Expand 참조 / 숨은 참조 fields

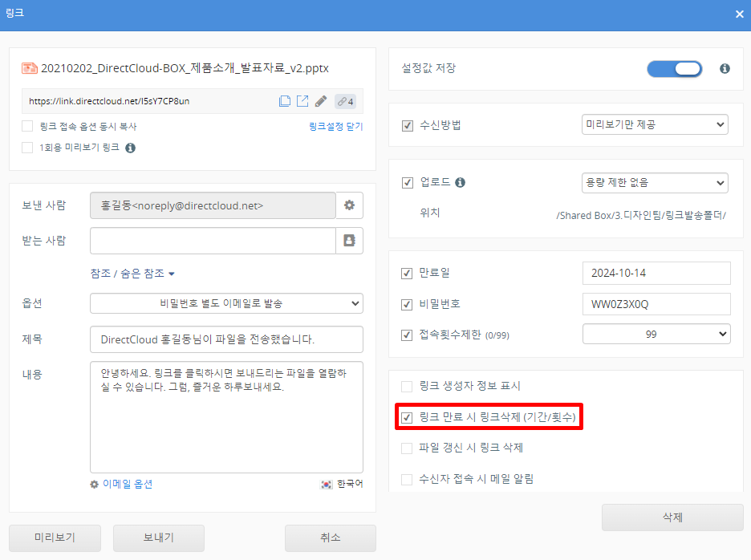132,274
